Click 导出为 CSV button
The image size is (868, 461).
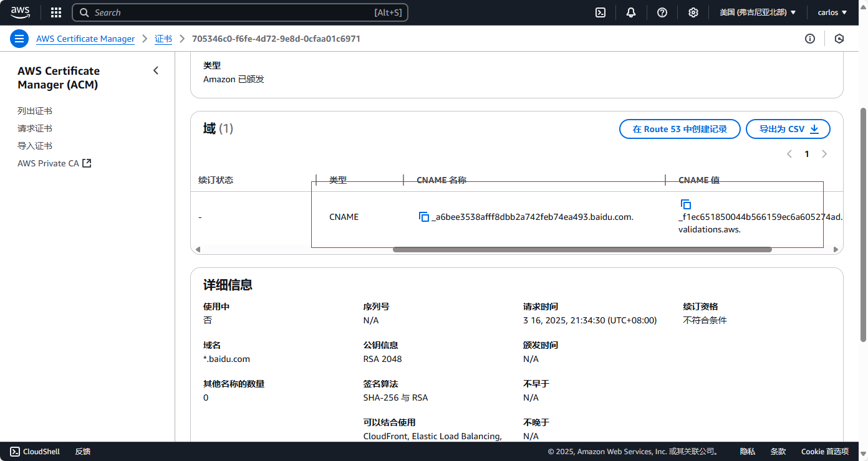pos(788,129)
